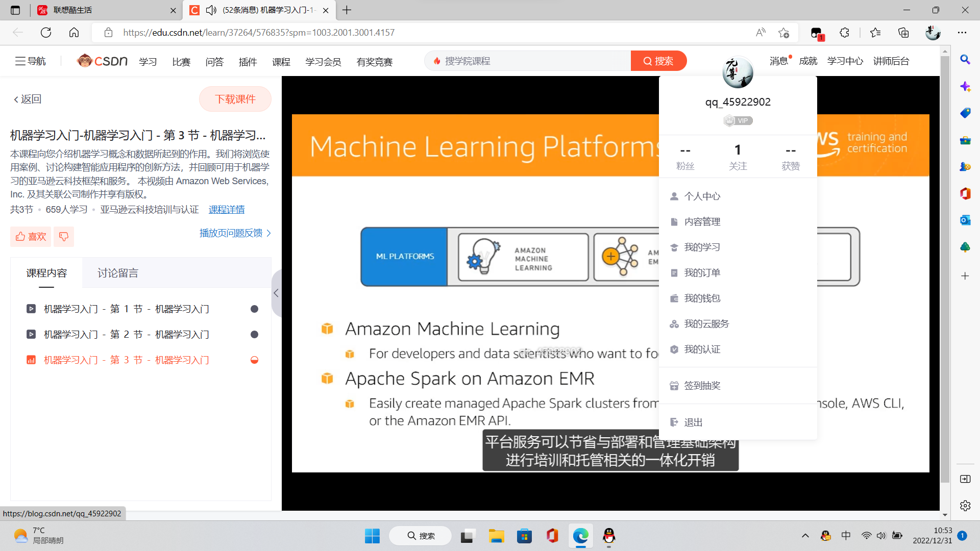Image resolution: width=980 pixels, height=551 pixels.
Task: Collapse the course sidebar arrow handle
Action: coord(276,293)
